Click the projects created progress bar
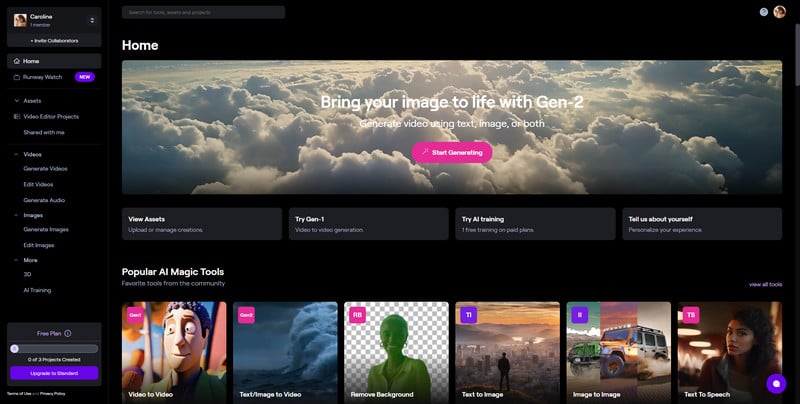800x404 pixels. click(x=54, y=349)
